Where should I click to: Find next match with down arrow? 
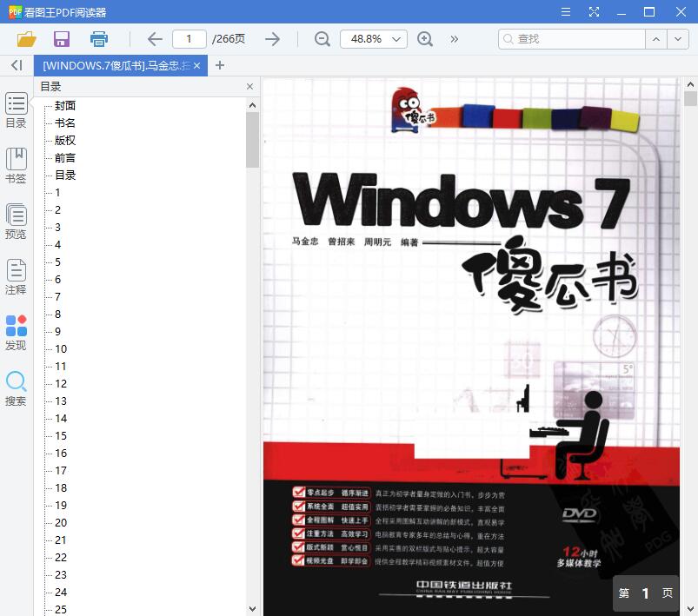(678, 39)
